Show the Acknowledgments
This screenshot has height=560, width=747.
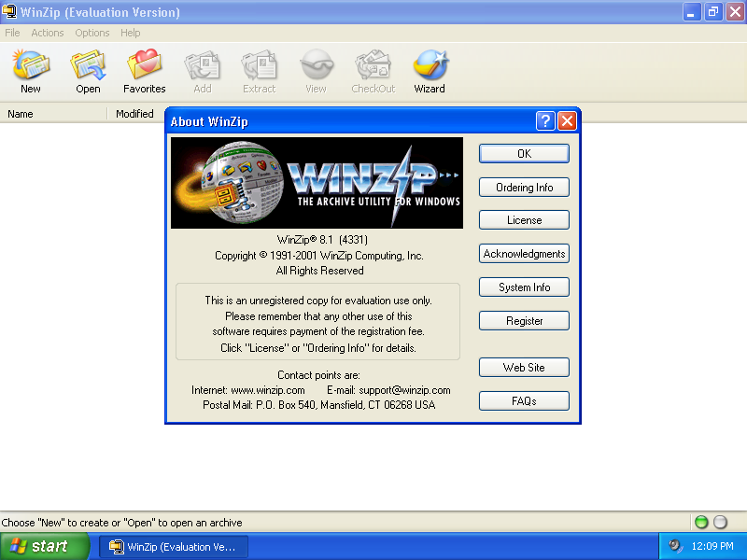[524, 254]
